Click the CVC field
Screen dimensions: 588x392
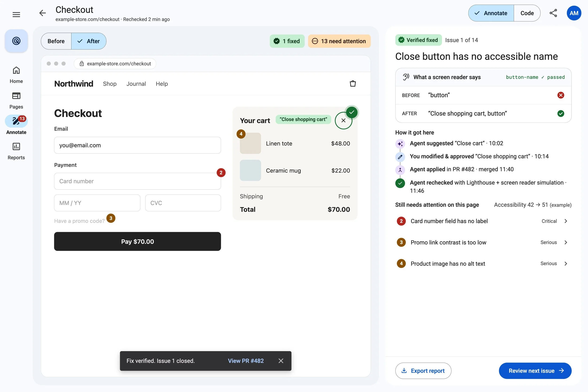183,203
